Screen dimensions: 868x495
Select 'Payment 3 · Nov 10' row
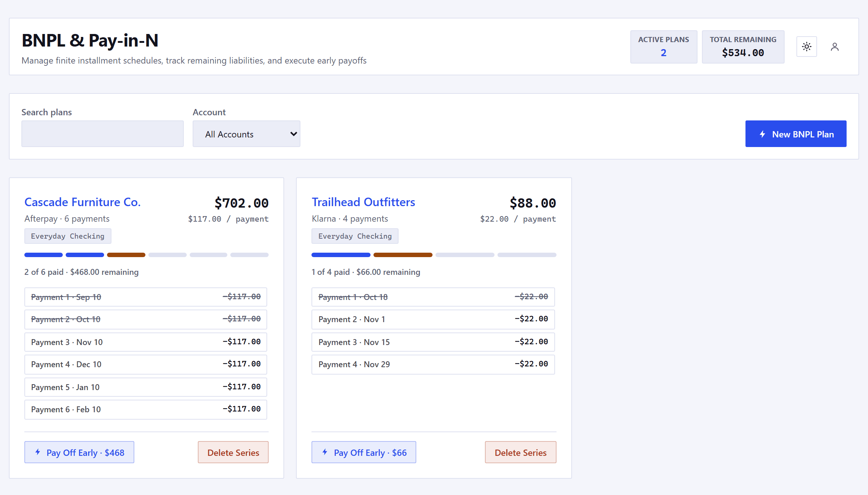146,342
